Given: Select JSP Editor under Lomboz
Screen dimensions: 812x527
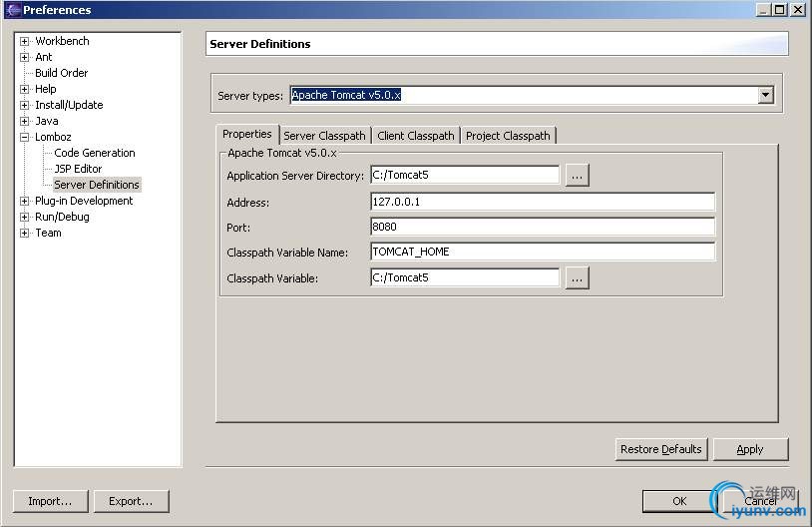Looking at the screenshot, I should [78, 169].
